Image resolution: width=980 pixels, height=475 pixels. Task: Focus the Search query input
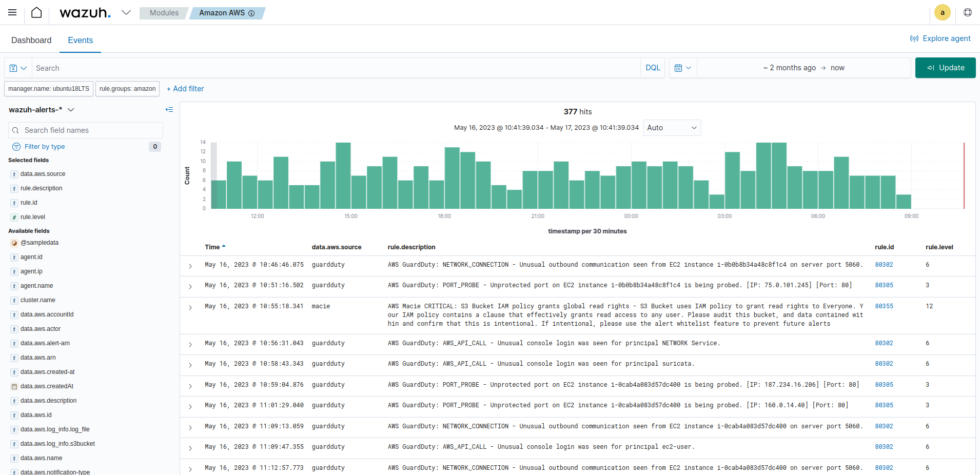click(x=336, y=68)
